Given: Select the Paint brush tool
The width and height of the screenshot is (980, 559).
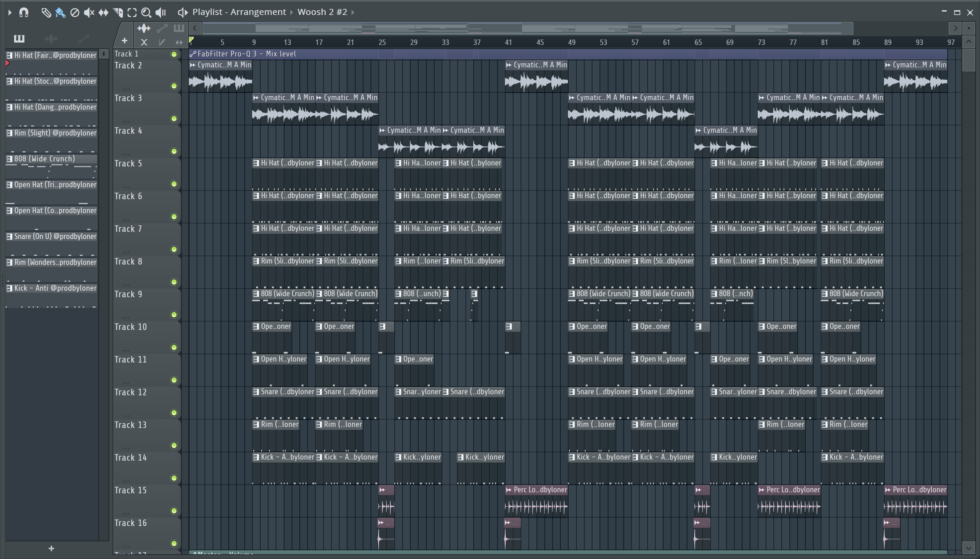Looking at the screenshot, I should (x=60, y=12).
